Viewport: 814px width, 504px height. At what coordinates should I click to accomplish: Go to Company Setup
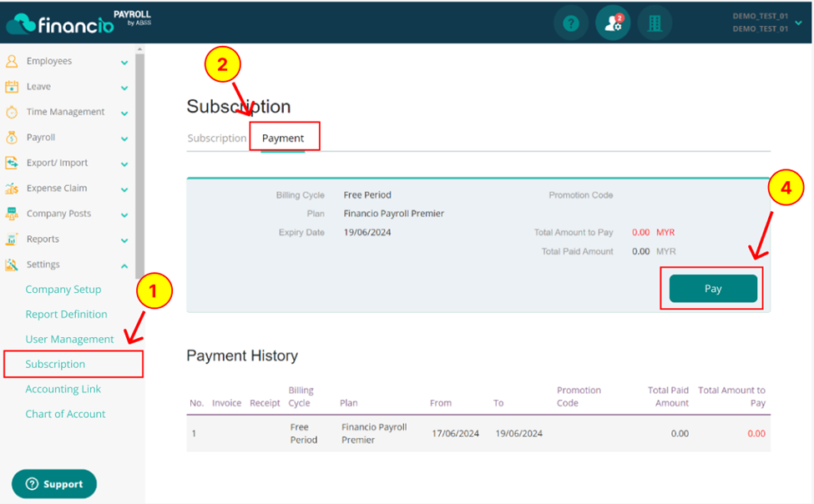[63, 289]
